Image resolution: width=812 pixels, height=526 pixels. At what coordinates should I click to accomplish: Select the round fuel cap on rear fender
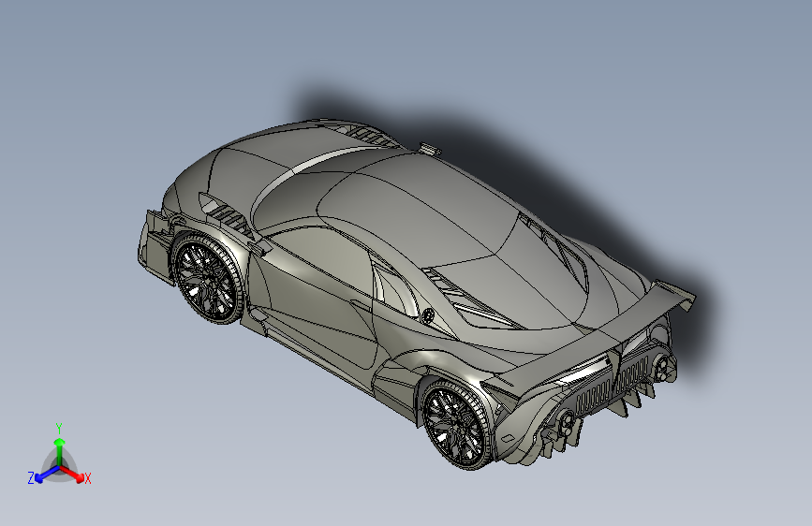coord(428,314)
